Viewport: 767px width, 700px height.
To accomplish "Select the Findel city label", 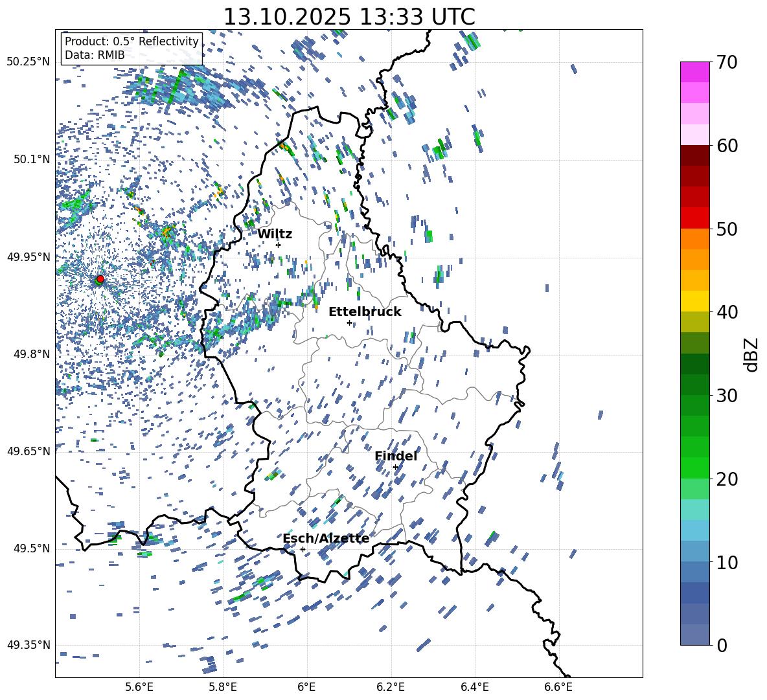I will tap(396, 456).
